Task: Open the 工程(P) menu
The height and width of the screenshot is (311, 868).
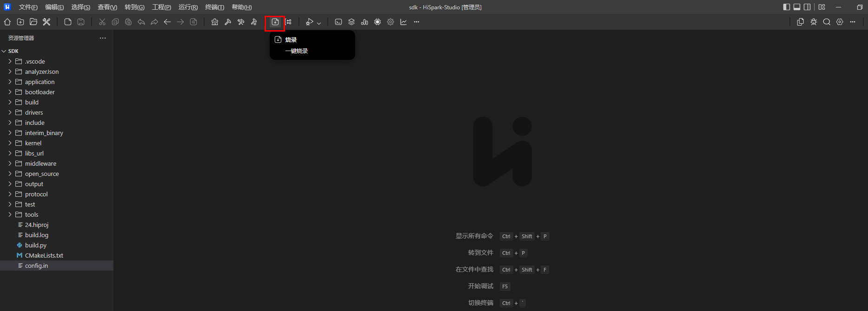Action: [161, 7]
